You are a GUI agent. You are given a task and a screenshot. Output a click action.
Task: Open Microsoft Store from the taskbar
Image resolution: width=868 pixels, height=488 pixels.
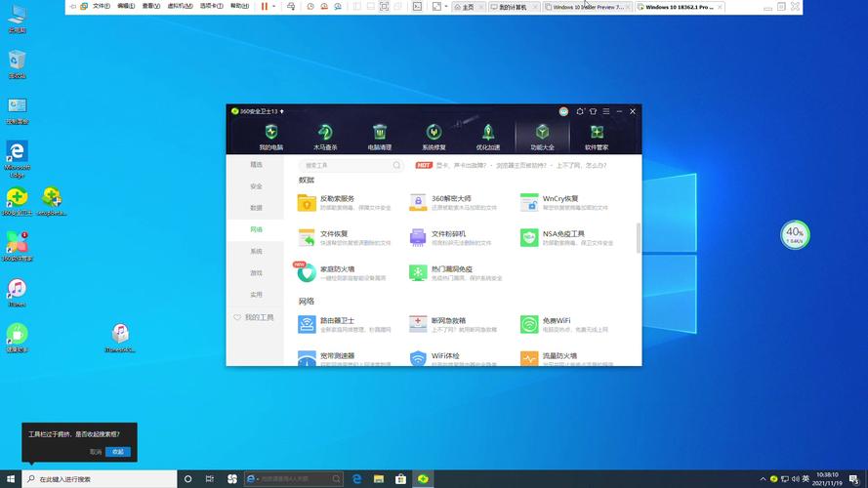400,478
